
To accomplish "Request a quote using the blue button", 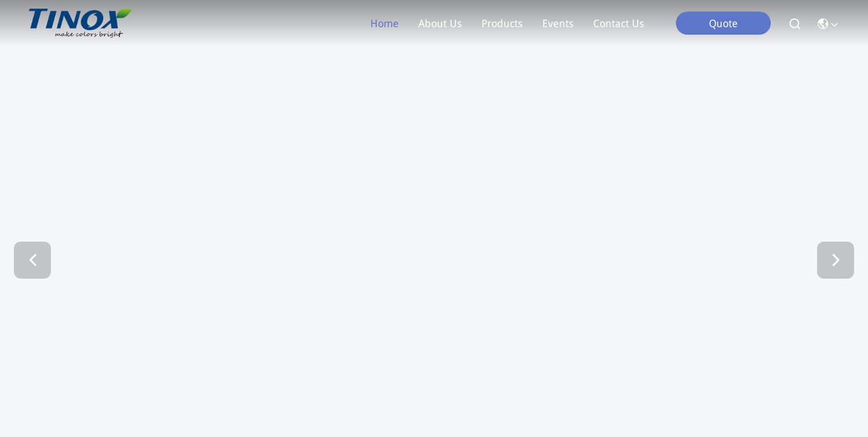I will click(x=723, y=23).
